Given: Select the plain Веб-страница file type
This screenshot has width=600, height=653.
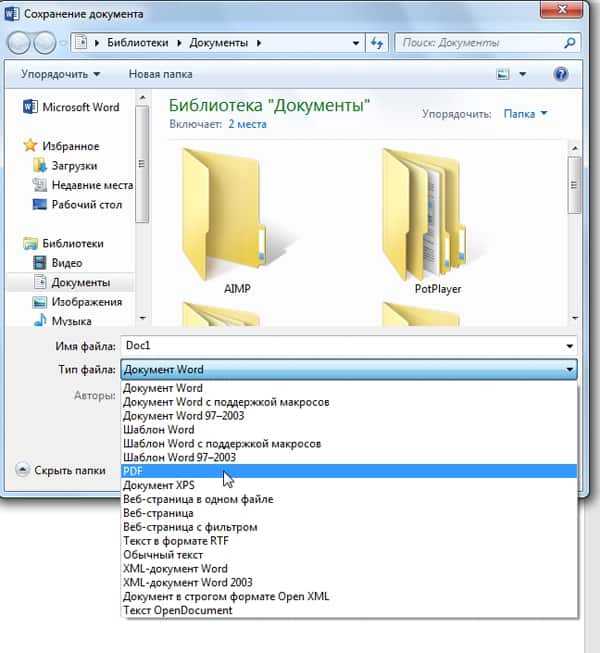Looking at the screenshot, I should click(x=349, y=513).
